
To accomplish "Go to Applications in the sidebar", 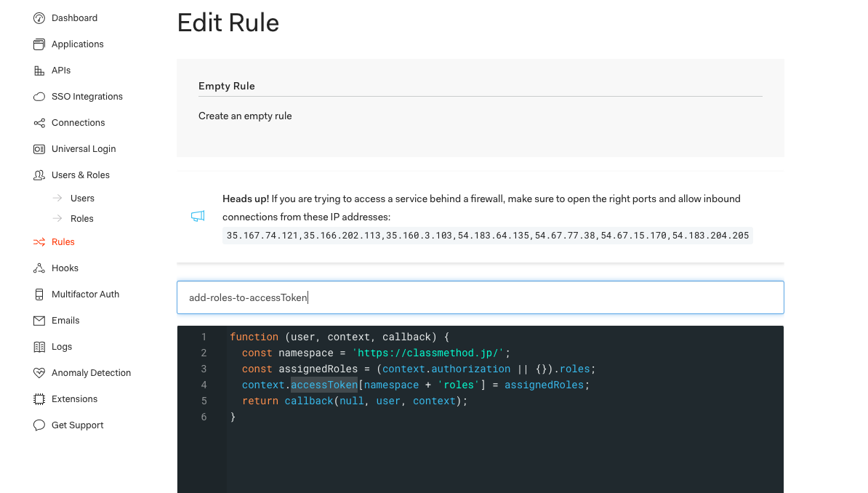I will (x=78, y=44).
